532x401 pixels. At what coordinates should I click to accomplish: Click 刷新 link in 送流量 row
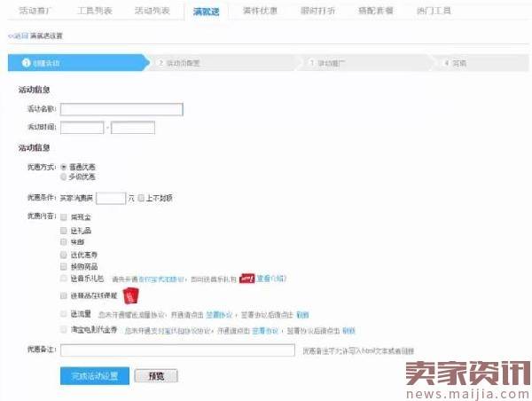point(302,315)
